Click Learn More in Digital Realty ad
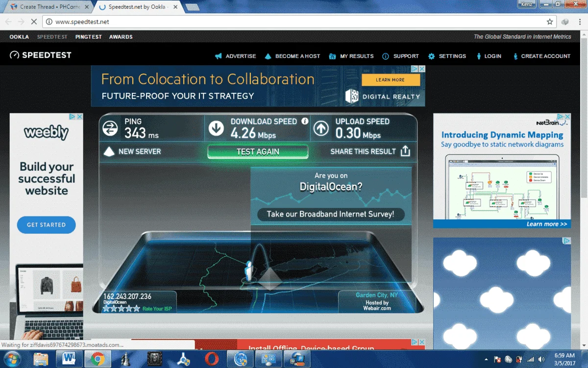The image size is (588, 368). [391, 80]
